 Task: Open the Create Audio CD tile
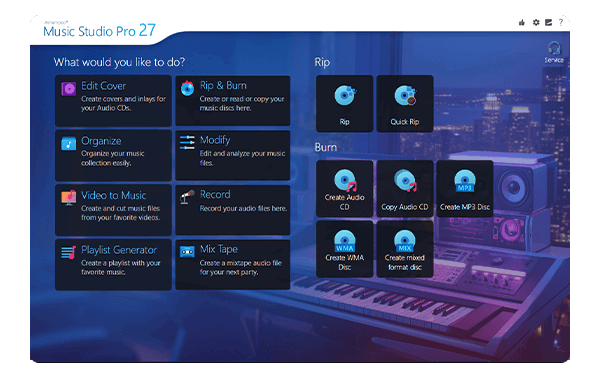point(344,189)
